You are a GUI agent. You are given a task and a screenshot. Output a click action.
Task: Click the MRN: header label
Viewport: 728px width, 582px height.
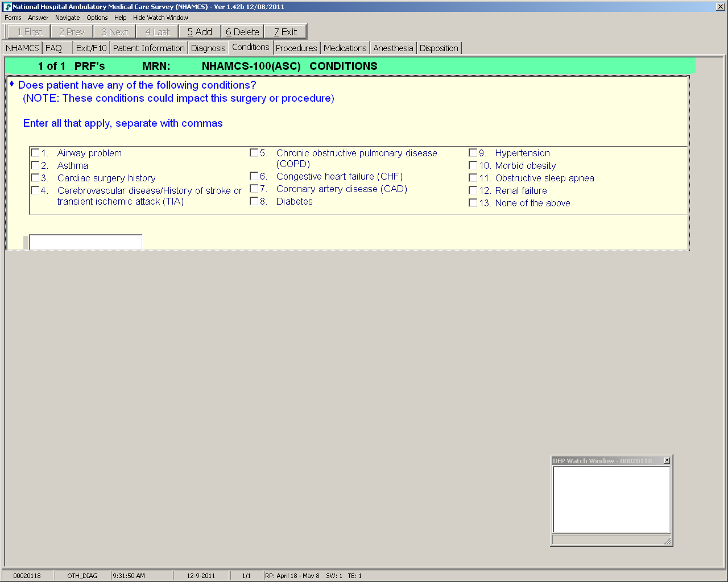[x=156, y=66]
